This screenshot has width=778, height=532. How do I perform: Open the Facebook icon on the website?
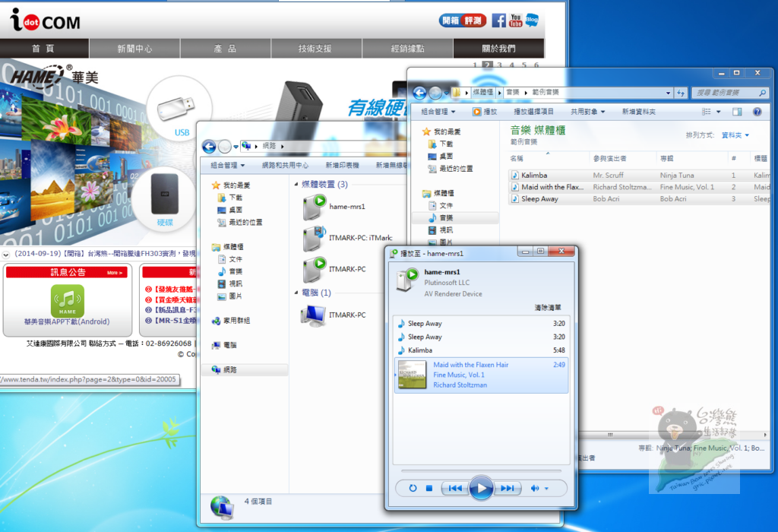(x=498, y=21)
